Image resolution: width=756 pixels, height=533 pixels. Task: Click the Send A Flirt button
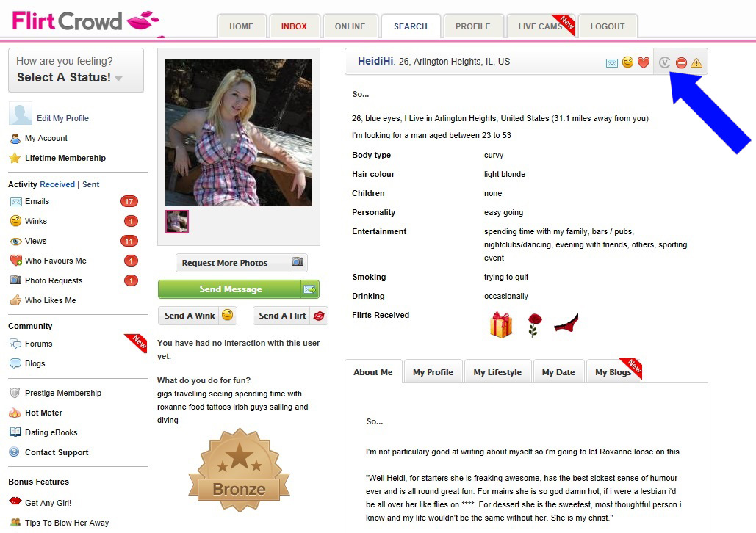pyautogui.click(x=290, y=316)
